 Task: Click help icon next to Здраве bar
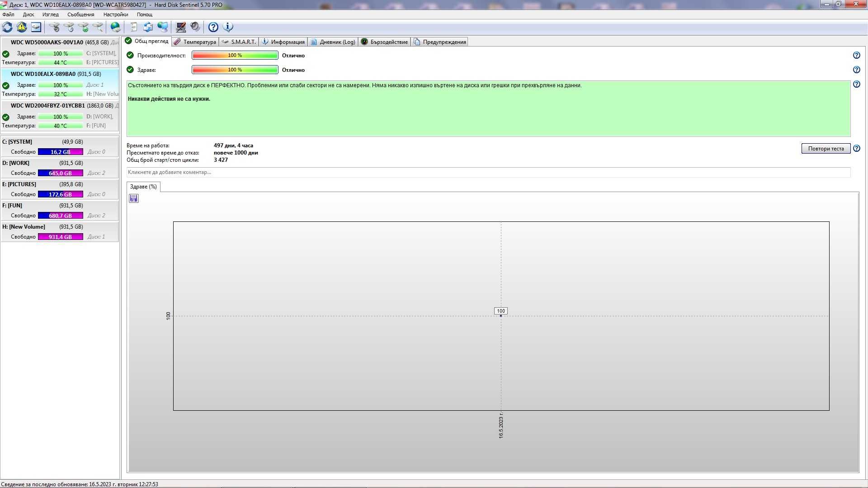tap(856, 70)
